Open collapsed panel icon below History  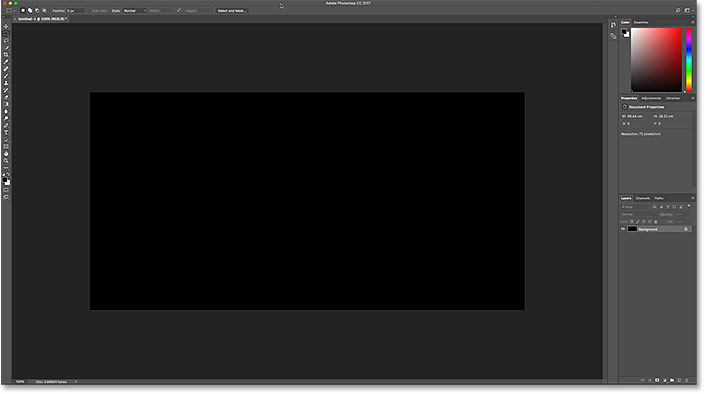pyautogui.click(x=613, y=36)
